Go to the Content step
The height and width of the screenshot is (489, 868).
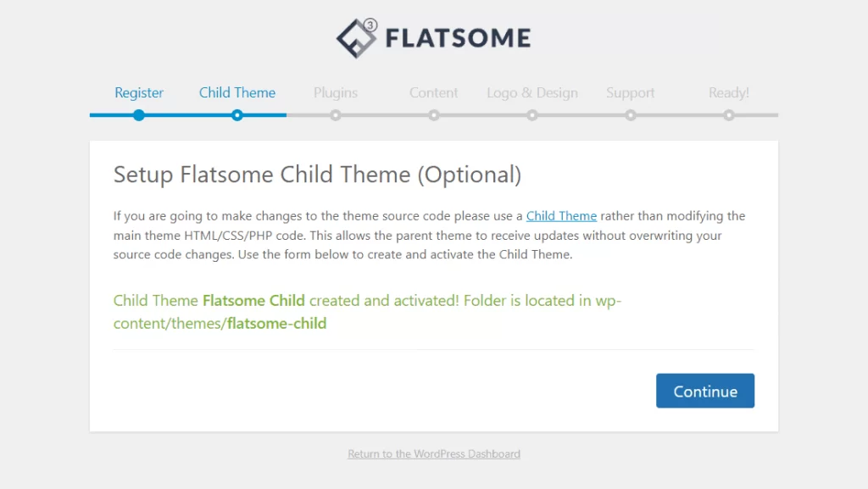point(433,93)
